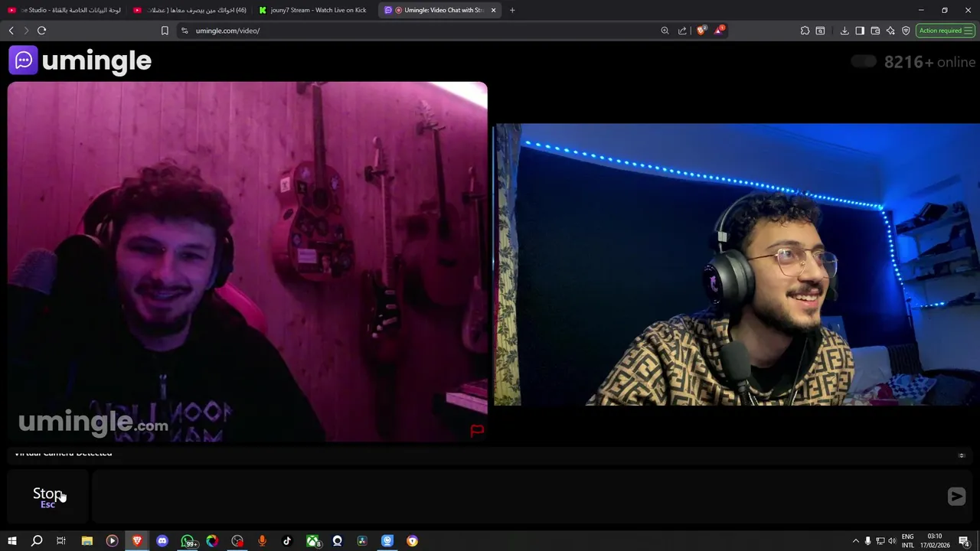Open the network icon in the tray
This screenshot has width=980, height=551.
click(880, 541)
